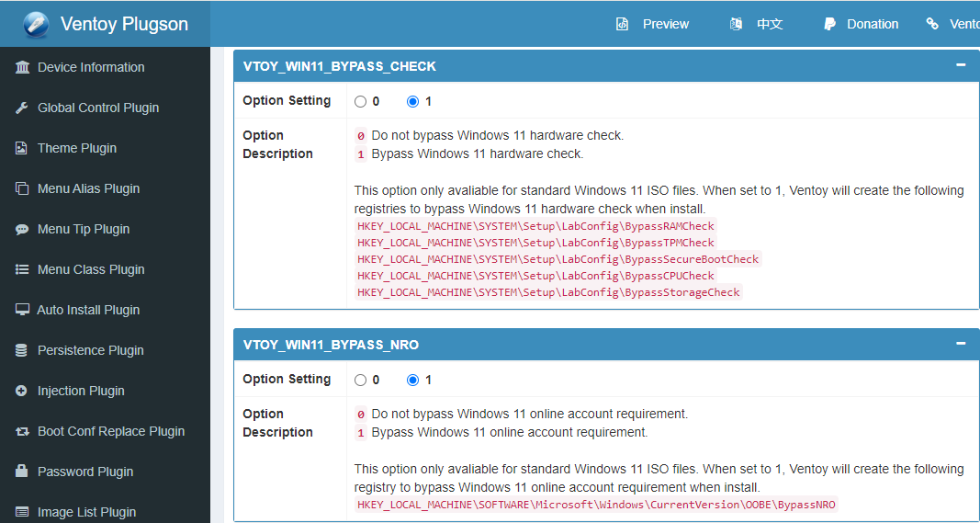Click the Preview file icon in header

point(622,25)
